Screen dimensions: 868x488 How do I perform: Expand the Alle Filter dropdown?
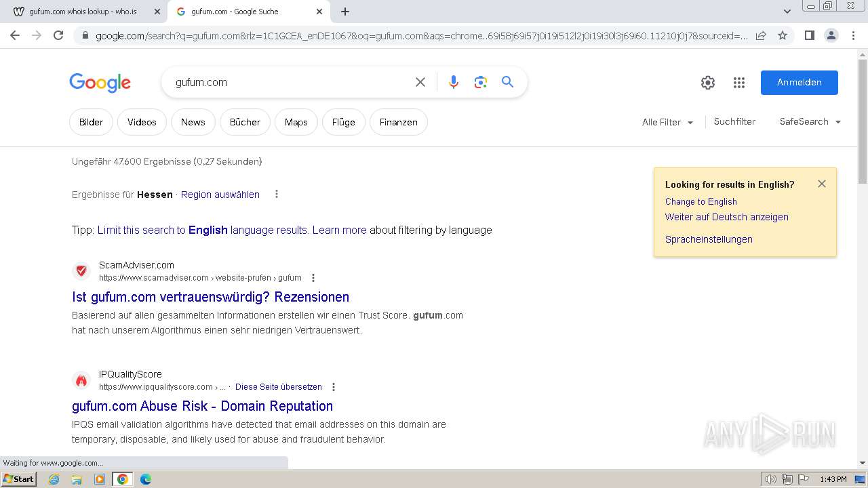pos(668,122)
